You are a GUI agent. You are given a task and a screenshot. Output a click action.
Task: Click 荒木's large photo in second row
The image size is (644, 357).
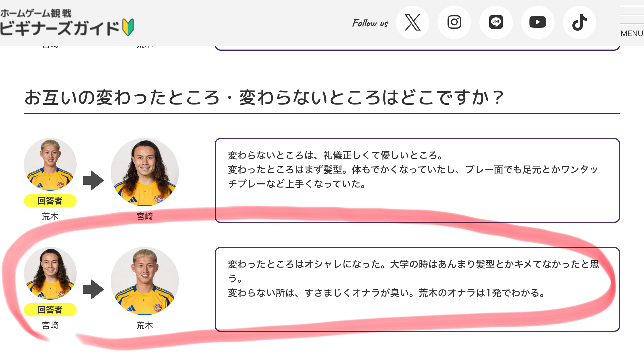145,281
